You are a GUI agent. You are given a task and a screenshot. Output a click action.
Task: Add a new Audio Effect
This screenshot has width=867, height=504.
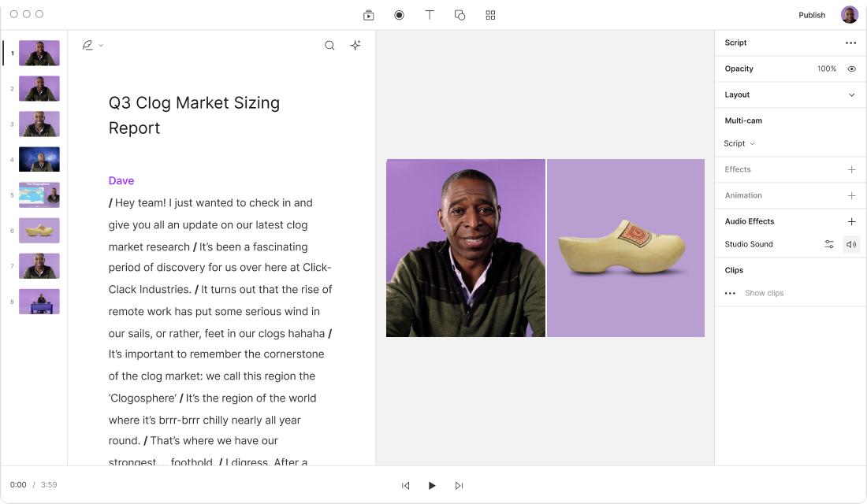coord(851,222)
